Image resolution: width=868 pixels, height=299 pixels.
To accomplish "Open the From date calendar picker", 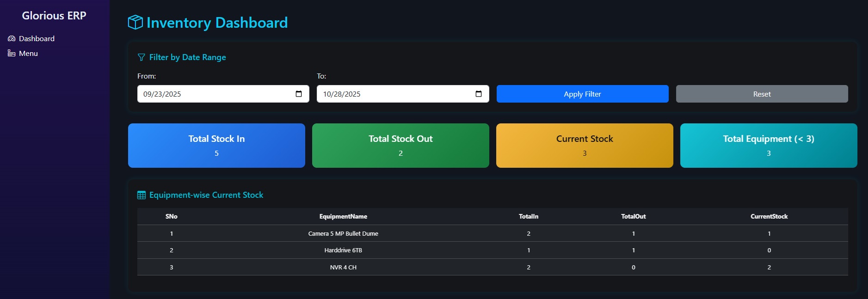I will (299, 94).
